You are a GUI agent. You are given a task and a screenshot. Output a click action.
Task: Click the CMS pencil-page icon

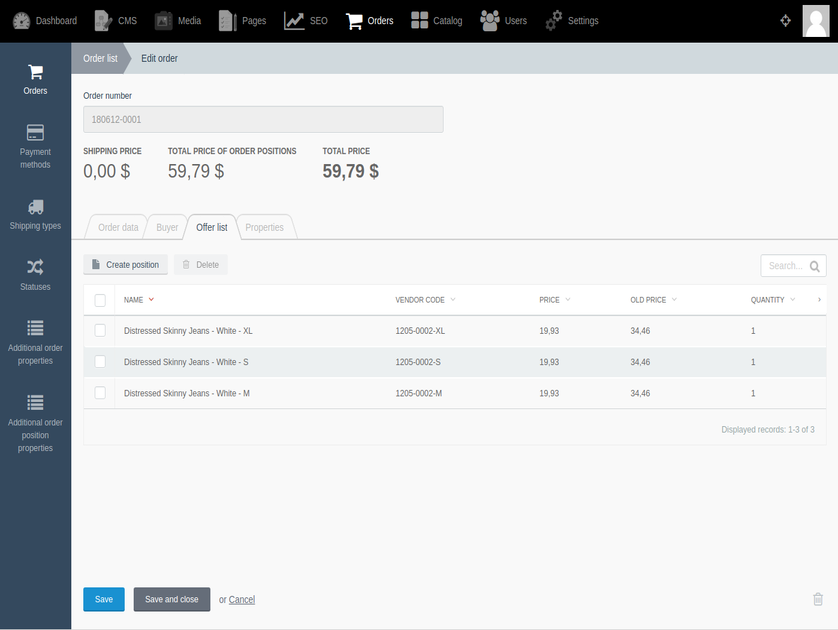click(x=103, y=21)
